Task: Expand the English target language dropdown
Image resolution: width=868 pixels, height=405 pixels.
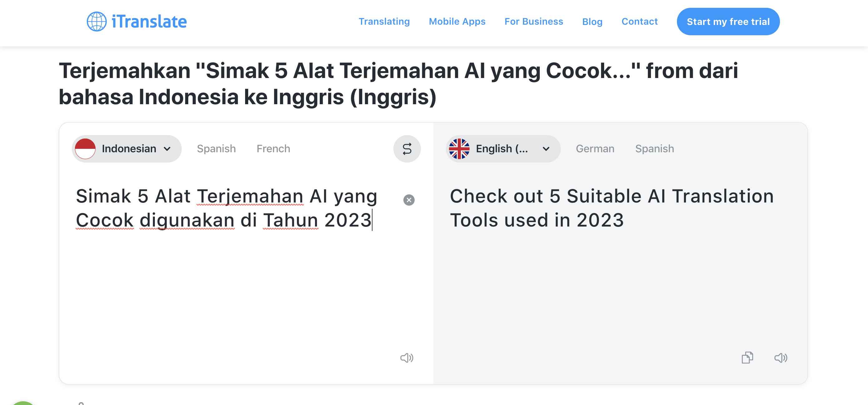Action: point(546,149)
